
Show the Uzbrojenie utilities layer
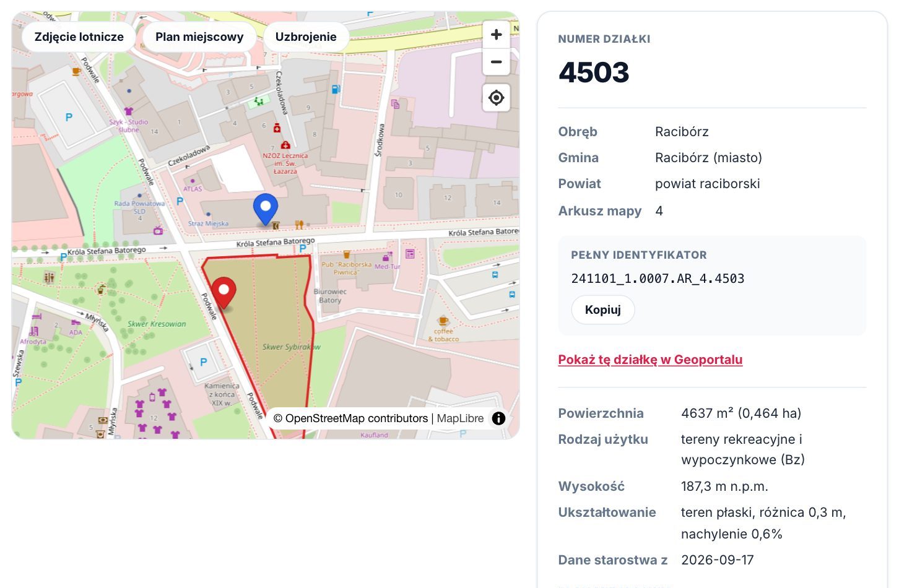pyautogui.click(x=306, y=37)
